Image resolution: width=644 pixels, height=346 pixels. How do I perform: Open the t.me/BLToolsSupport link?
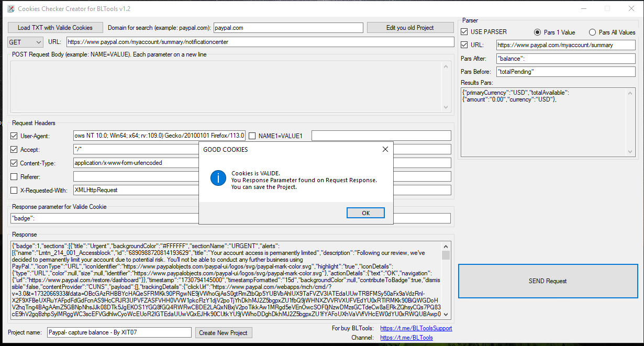[416, 328]
